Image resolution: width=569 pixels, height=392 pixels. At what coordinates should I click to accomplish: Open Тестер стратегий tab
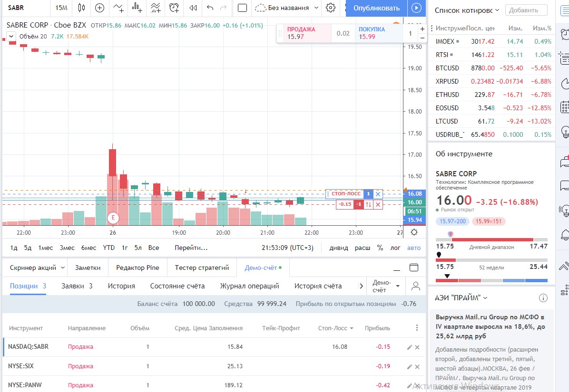202,268
